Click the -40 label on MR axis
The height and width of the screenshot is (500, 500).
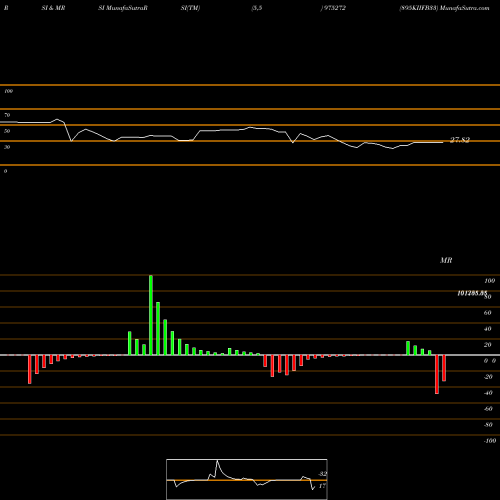(x=488, y=393)
